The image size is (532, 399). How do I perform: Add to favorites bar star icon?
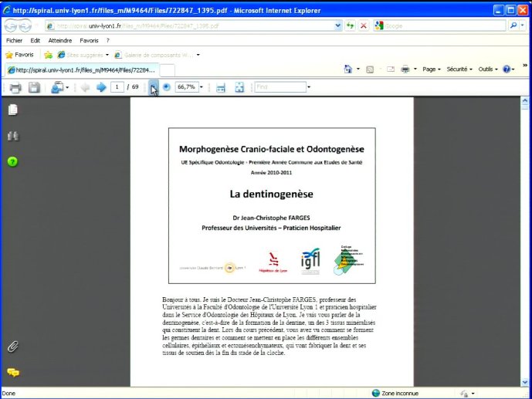coord(48,55)
